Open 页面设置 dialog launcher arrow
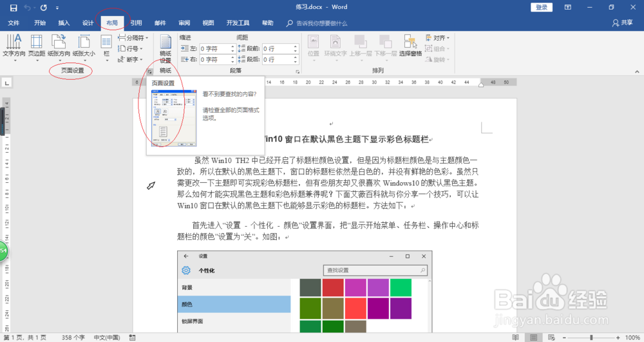 coord(150,71)
